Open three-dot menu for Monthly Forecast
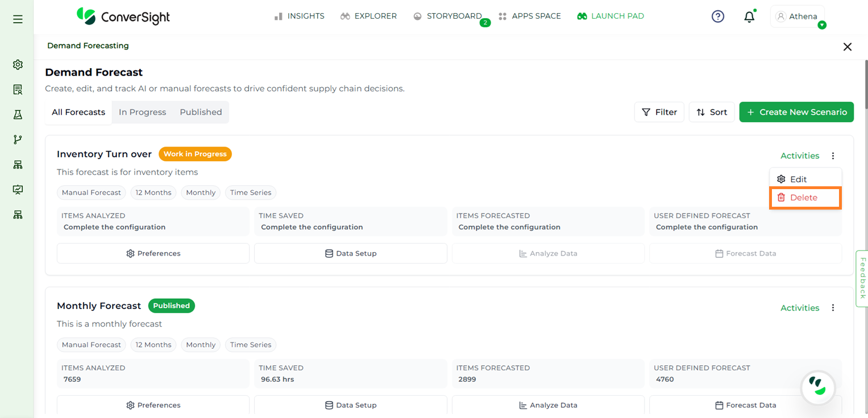868x418 pixels. (x=833, y=308)
